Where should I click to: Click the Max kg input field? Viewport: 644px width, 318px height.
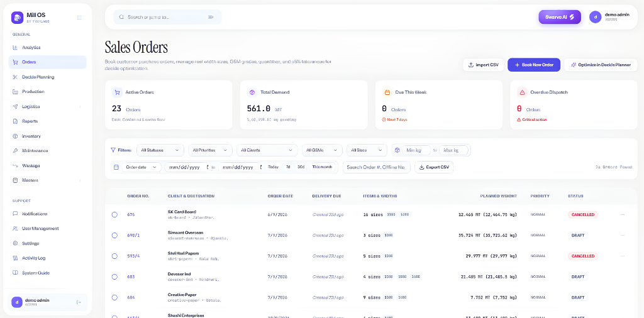point(453,150)
